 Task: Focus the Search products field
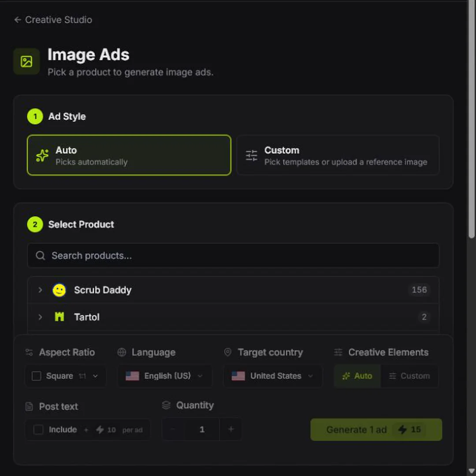pyautogui.click(x=233, y=255)
